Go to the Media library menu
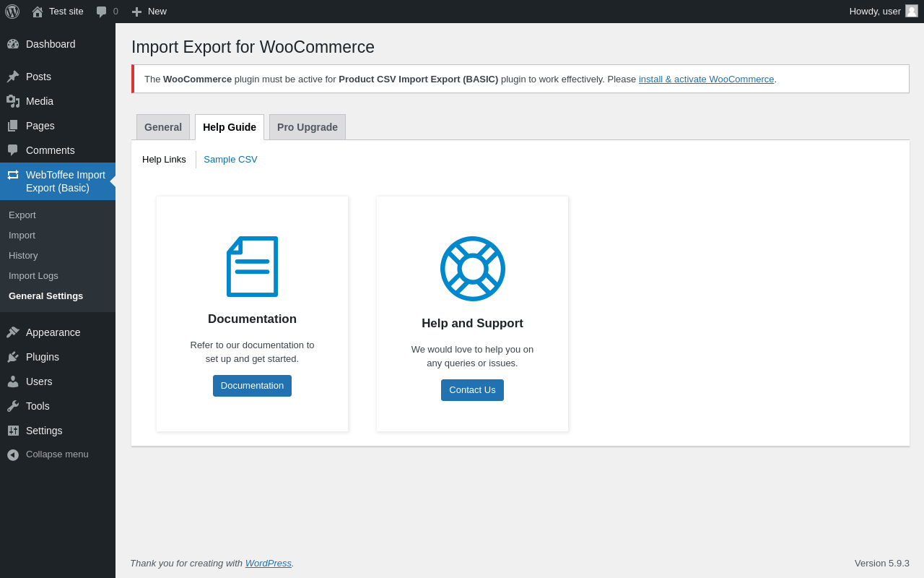The width and height of the screenshot is (924, 578). pos(58,101)
